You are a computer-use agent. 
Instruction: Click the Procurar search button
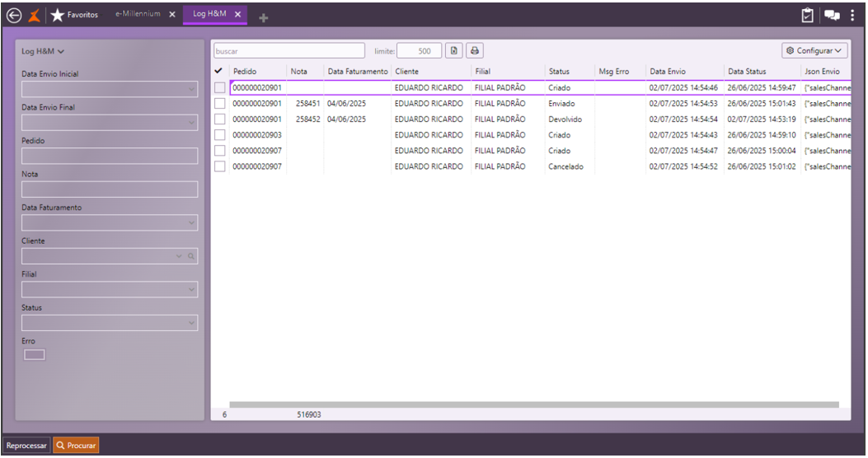(76, 446)
